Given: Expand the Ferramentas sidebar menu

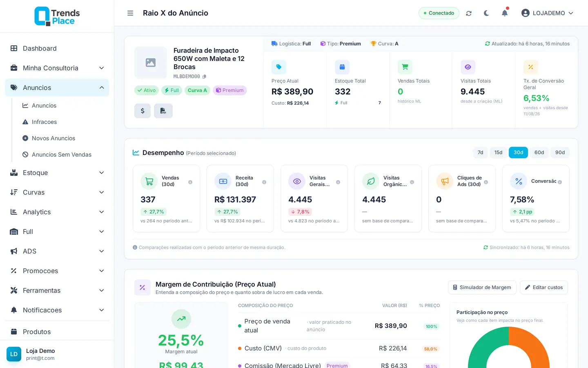Looking at the screenshot, I should pyautogui.click(x=57, y=290).
